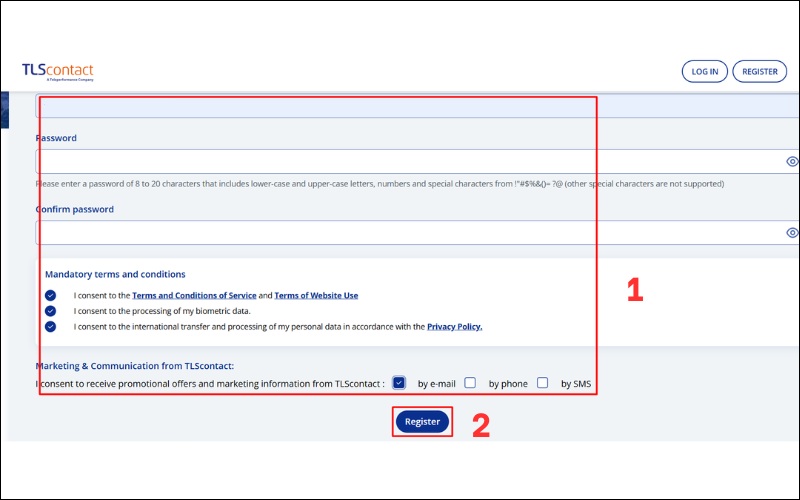Focus the Confirm password input field
Image resolution: width=800 pixels, height=500 pixels.
coord(400,233)
